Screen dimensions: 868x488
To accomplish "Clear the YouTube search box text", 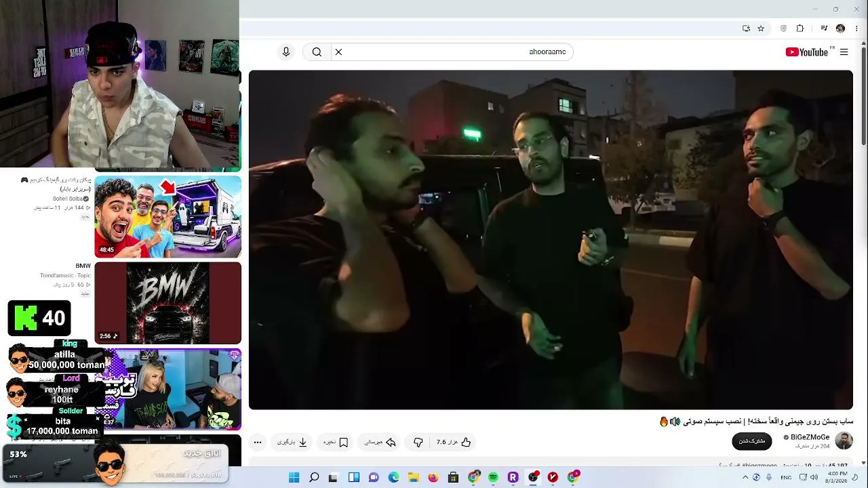I will 338,52.
